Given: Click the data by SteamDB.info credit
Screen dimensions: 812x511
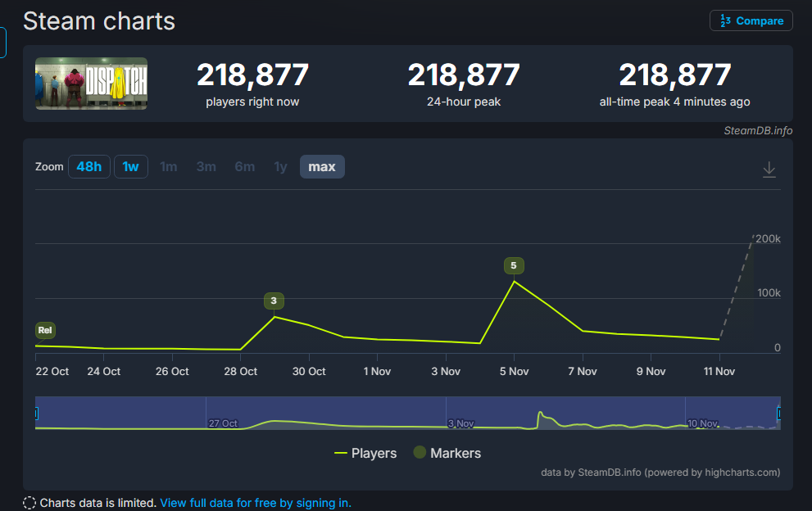Looking at the screenshot, I should tap(660, 473).
